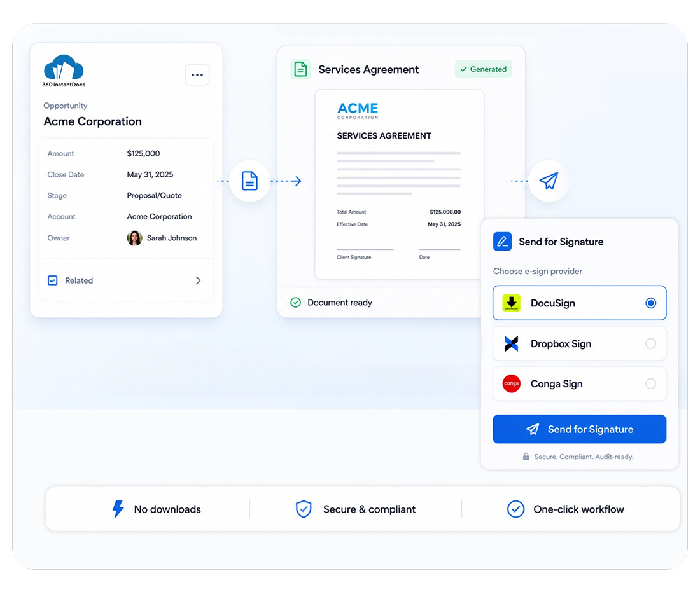Click the blue document icon in workflow circle
Screen dimensions: 700x599
click(x=249, y=181)
